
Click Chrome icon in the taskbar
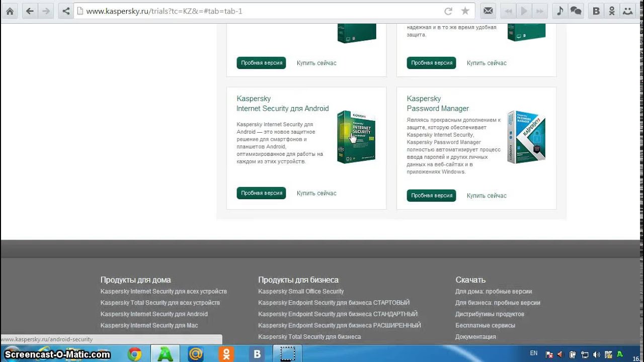pos(134,354)
